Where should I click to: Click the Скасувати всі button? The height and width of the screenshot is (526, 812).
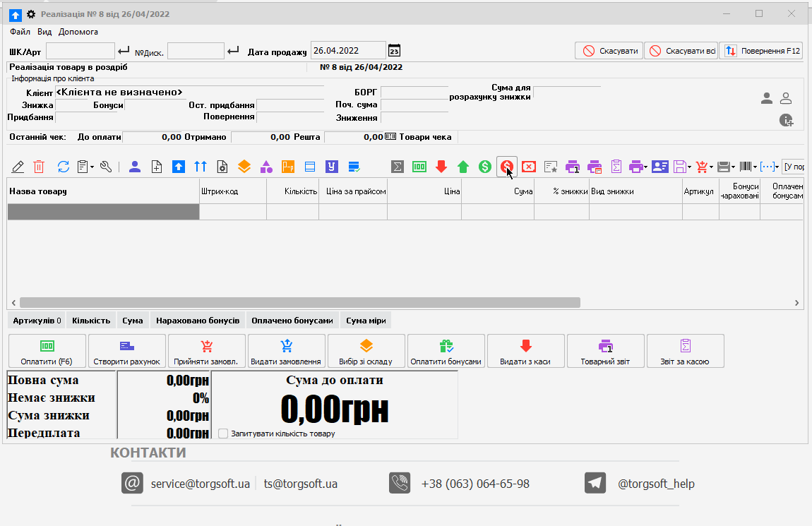(x=681, y=51)
